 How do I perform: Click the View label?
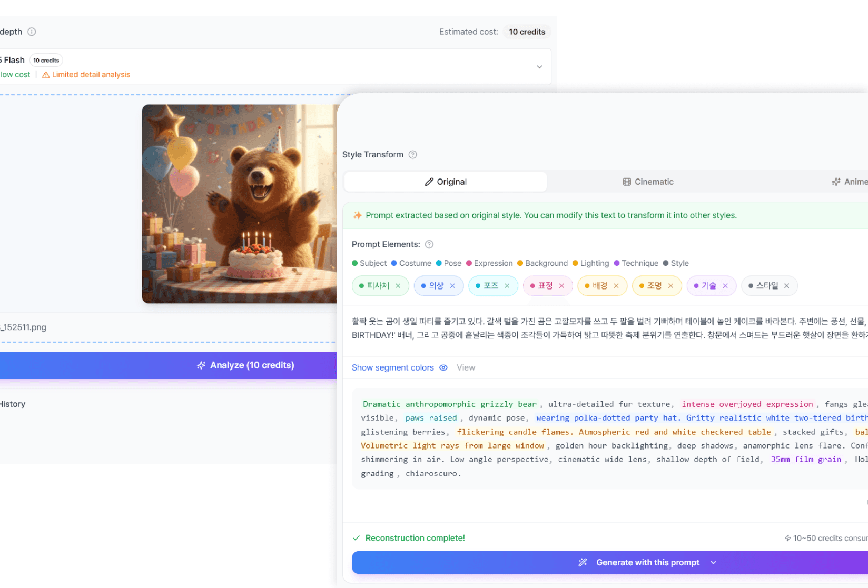(x=466, y=367)
